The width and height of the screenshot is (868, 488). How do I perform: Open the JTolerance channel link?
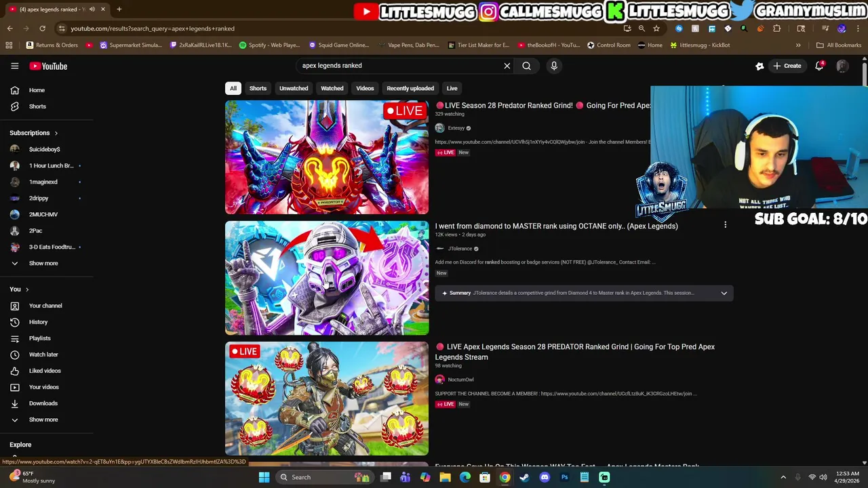tap(460, 249)
